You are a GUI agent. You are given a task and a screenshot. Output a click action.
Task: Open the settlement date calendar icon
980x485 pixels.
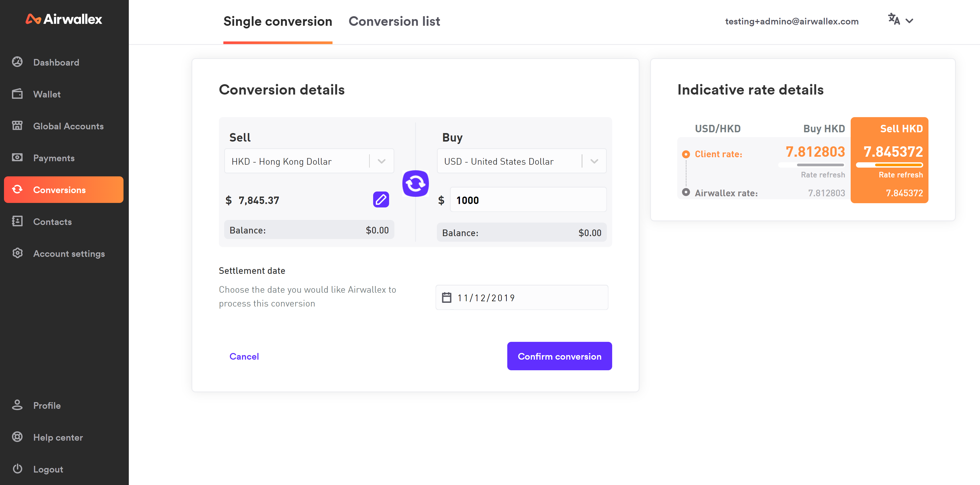[446, 298]
